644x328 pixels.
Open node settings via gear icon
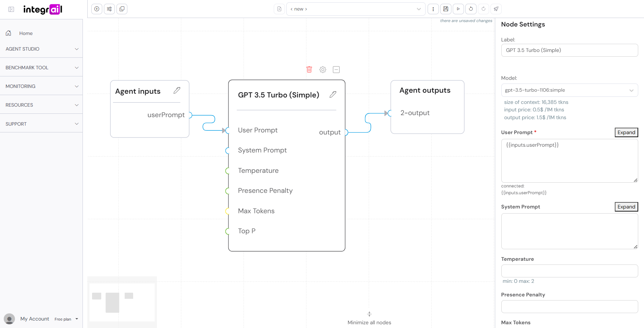pos(323,70)
